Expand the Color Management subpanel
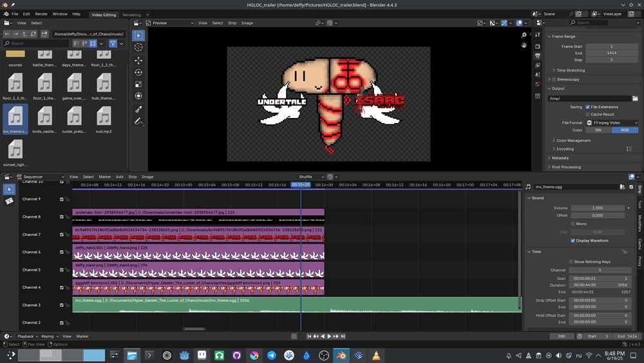 tap(573, 141)
